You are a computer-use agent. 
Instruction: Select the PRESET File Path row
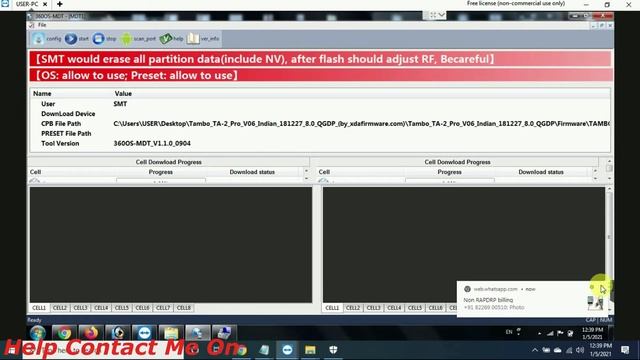320,133
